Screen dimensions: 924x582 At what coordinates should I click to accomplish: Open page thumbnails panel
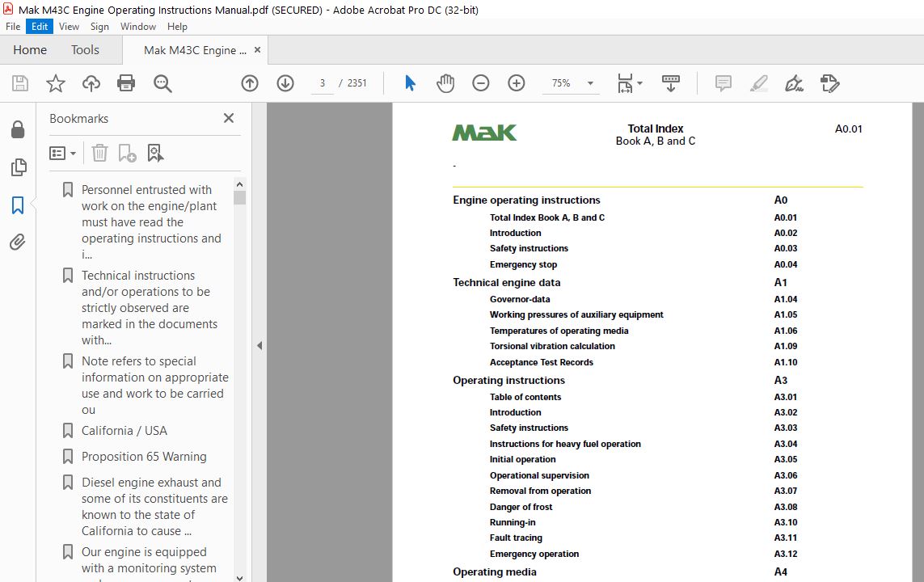click(x=19, y=167)
